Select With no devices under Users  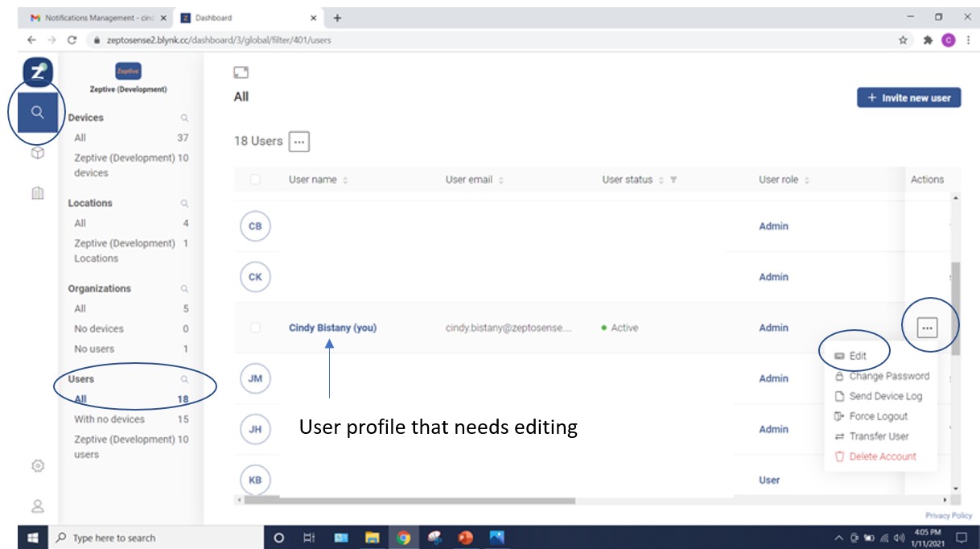click(109, 419)
